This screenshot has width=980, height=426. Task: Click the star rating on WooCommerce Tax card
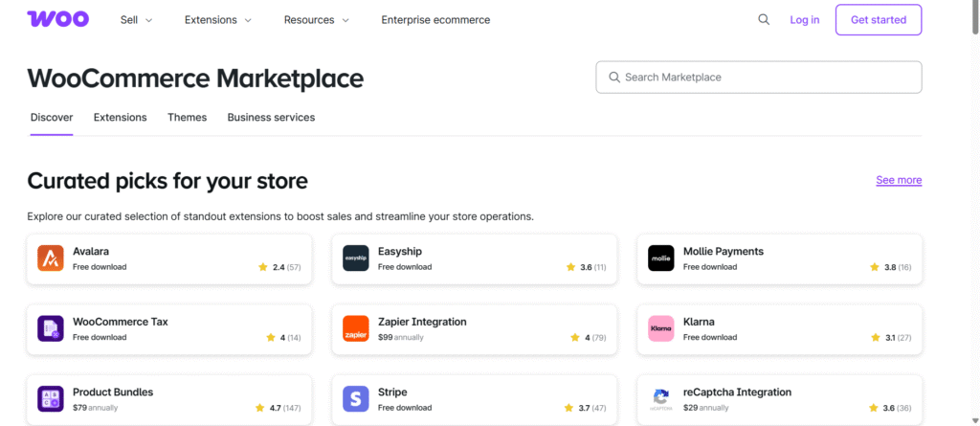[283, 338]
